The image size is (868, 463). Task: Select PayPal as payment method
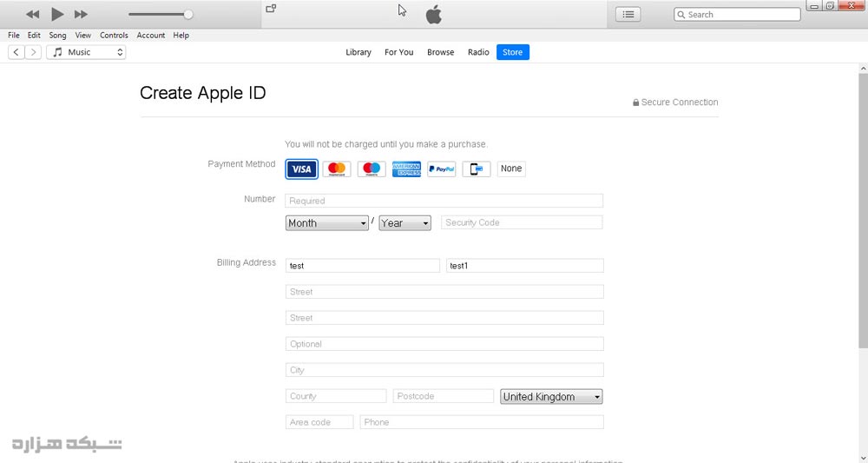pos(441,169)
